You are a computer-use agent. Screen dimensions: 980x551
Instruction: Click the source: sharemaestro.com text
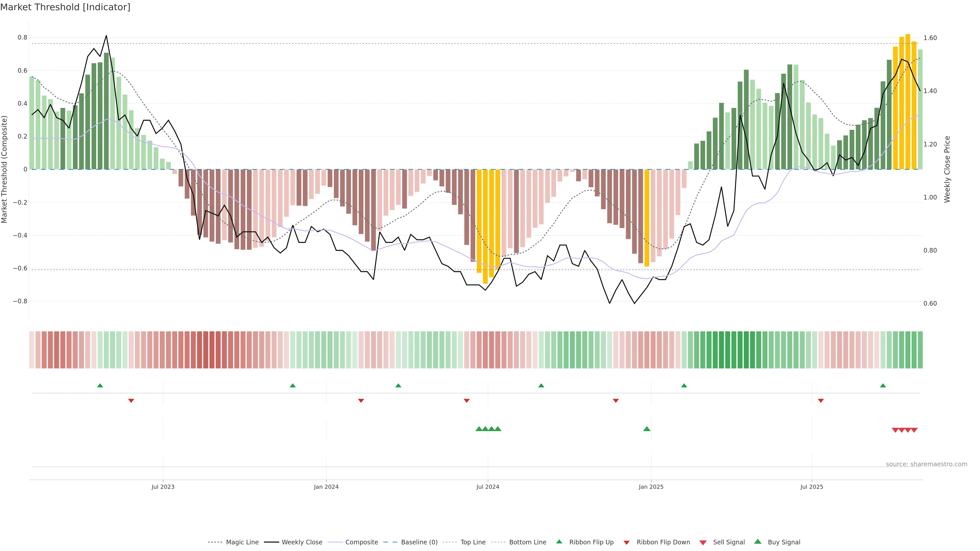tap(926, 464)
